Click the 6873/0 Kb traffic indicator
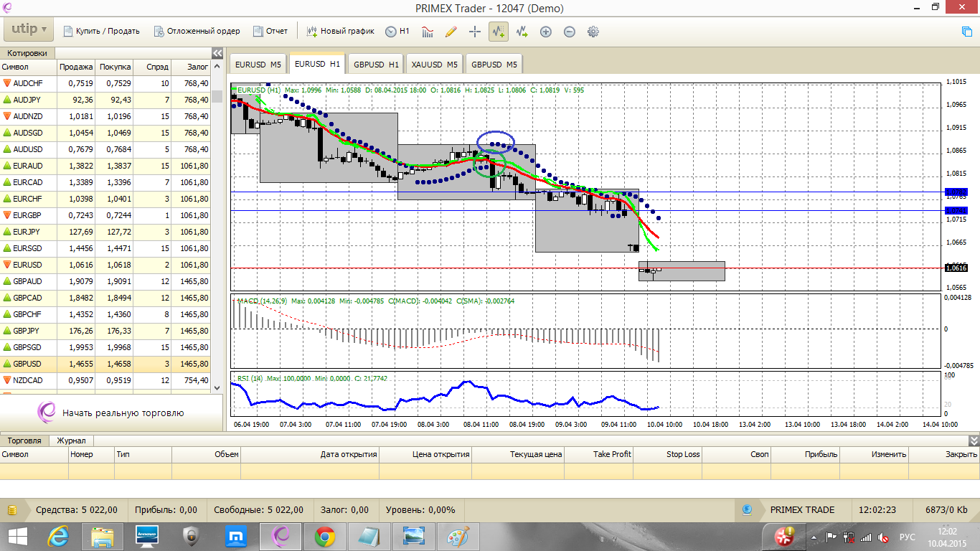 (946, 510)
